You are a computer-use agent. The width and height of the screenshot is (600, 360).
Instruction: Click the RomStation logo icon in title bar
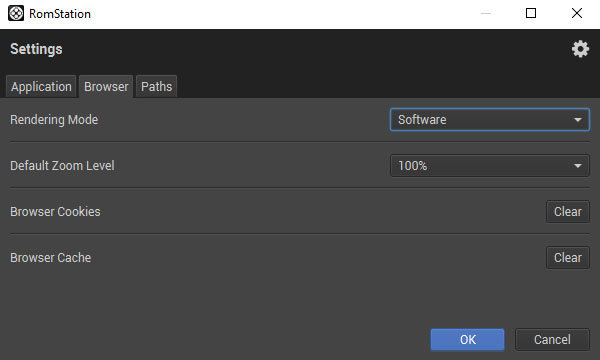(16, 13)
